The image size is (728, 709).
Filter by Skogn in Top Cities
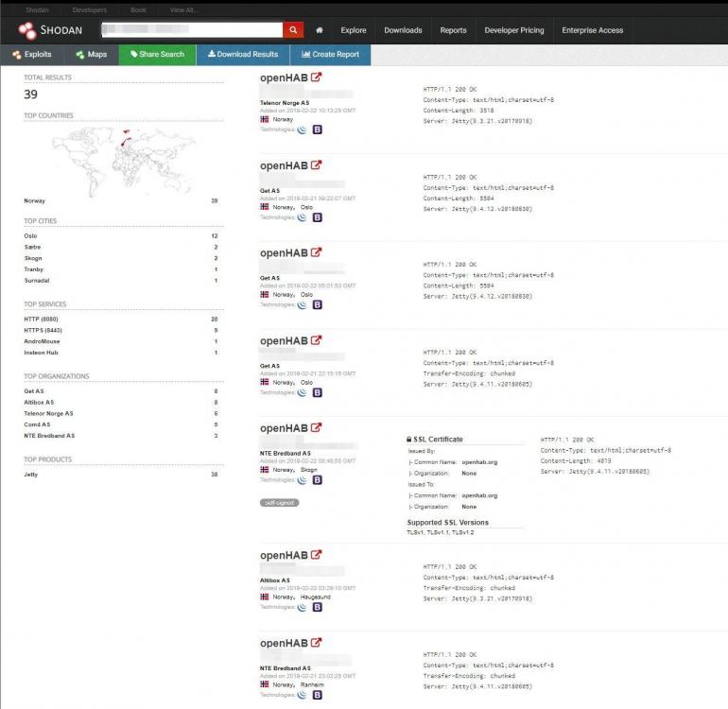[33, 258]
